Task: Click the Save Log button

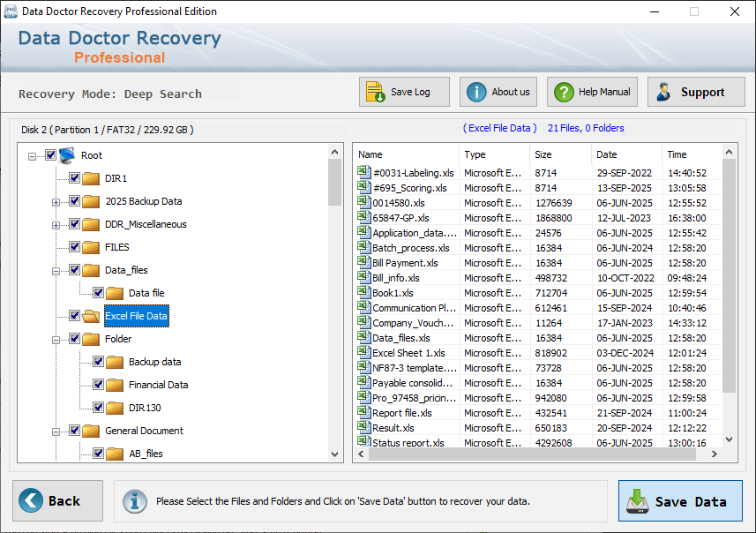Action: point(404,92)
